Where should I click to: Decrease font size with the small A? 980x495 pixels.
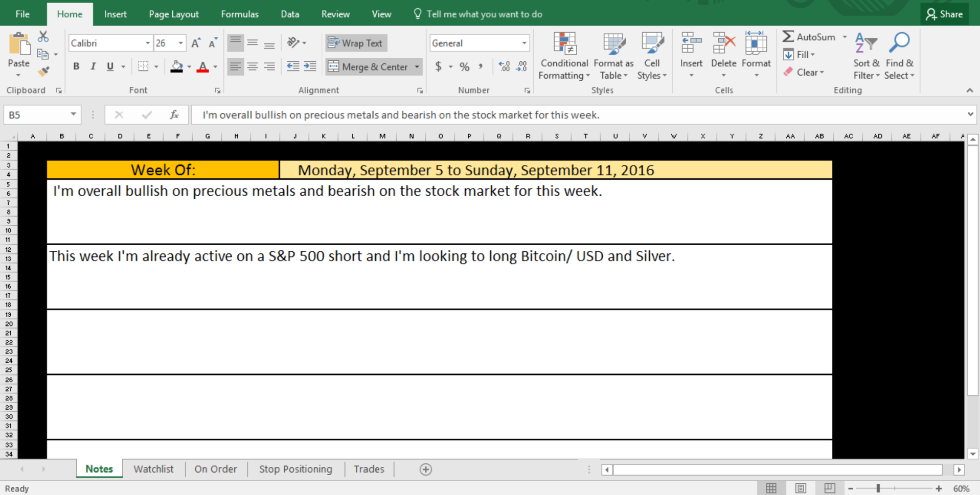point(213,43)
